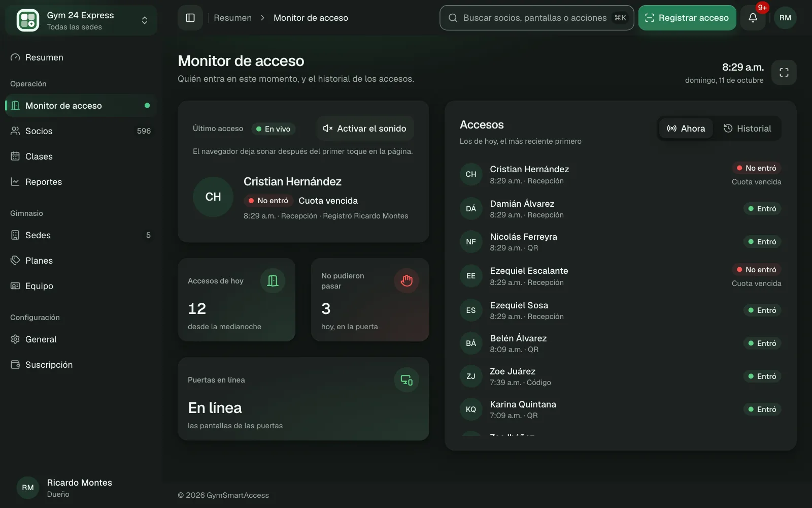Open Ricardo Montes account at sidebar bottom

81,488
